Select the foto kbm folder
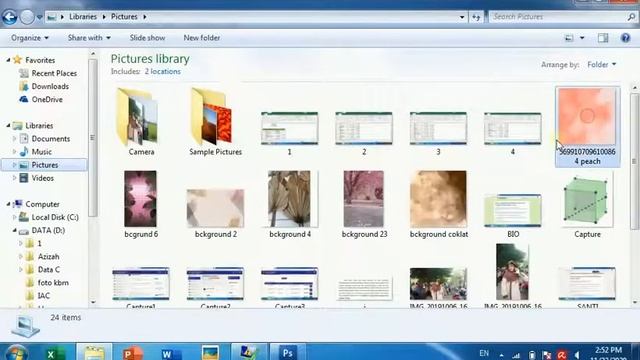This screenshot has width=640, height=360. coord(53,283)
